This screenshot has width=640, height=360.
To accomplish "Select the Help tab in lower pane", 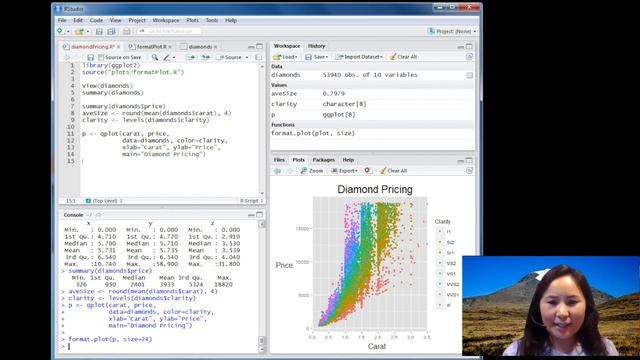I will click(348, 160).
